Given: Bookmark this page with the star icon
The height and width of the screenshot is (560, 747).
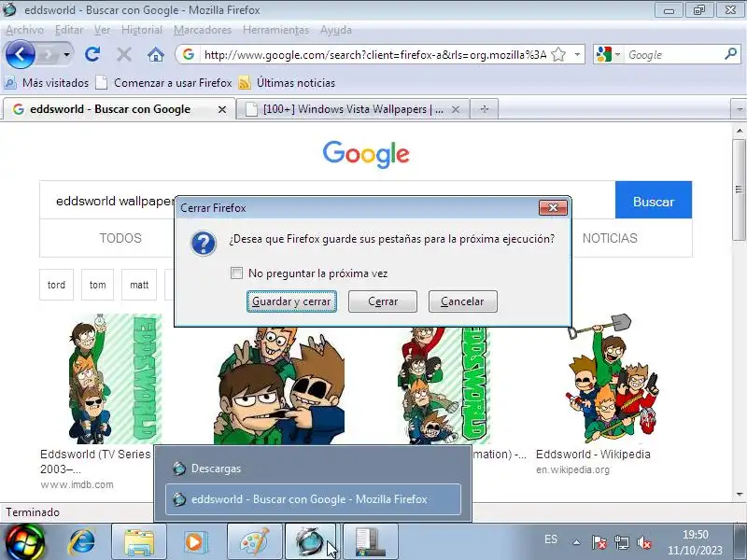Looking at the screenshot, I should click(558, 55).
